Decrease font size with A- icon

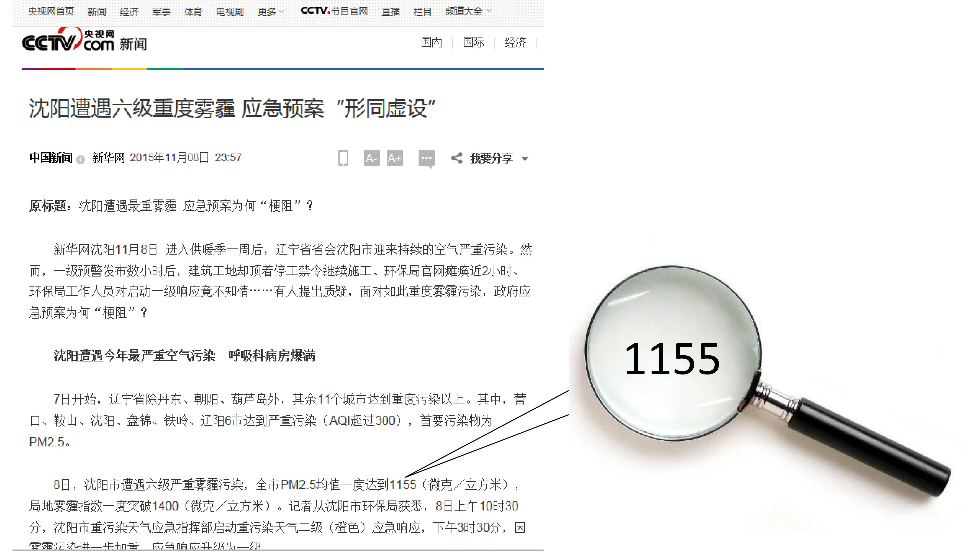coord(371,158)
